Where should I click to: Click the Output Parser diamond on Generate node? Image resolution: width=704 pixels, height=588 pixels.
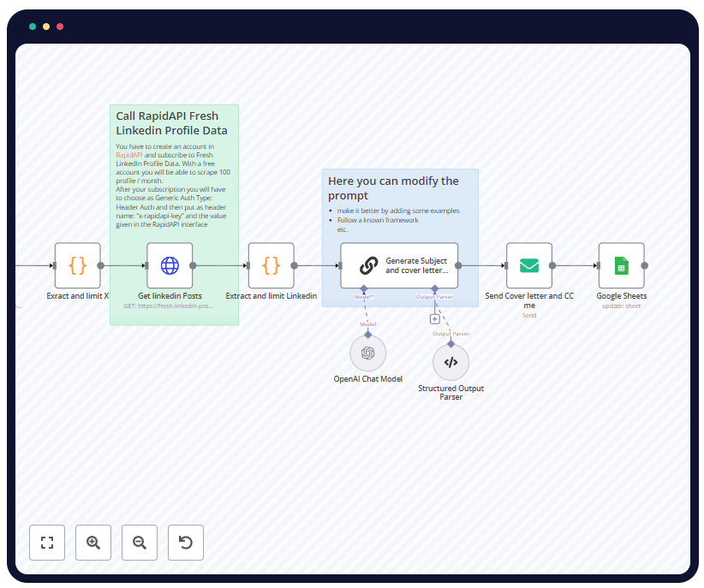434,288
